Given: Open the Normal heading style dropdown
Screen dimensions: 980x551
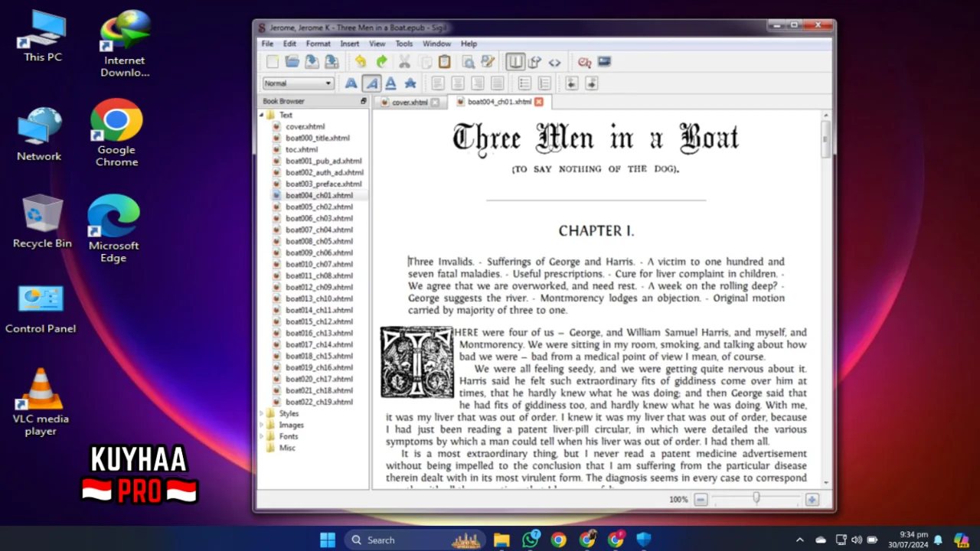Looking at the screenshot, I should tap(298, 83).
